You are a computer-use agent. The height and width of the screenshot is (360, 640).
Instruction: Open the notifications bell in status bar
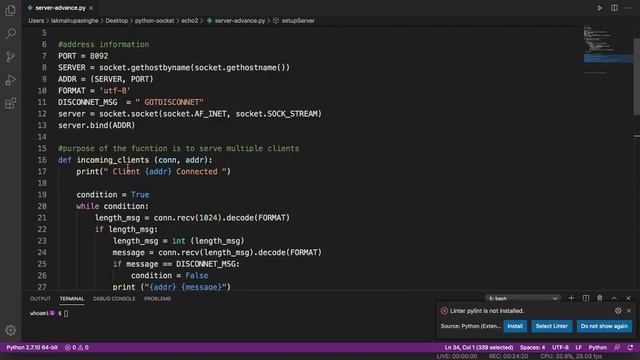tap(631, 348)
